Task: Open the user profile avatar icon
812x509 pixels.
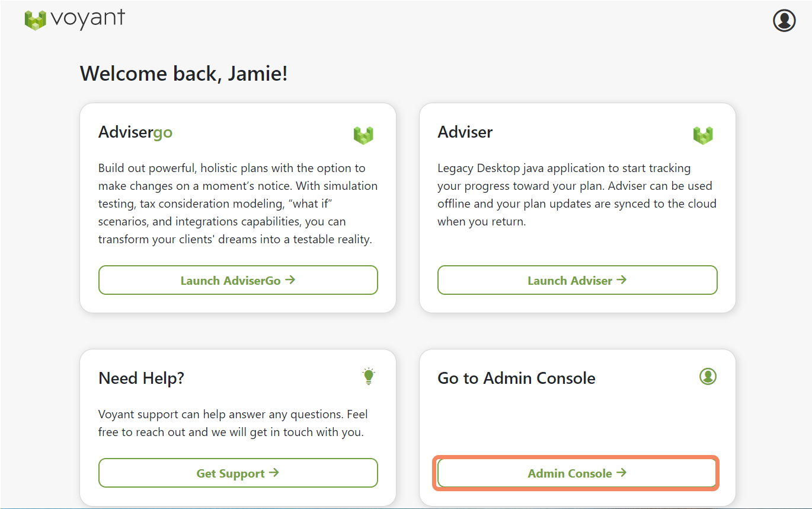Action: [x=784, y=20]
